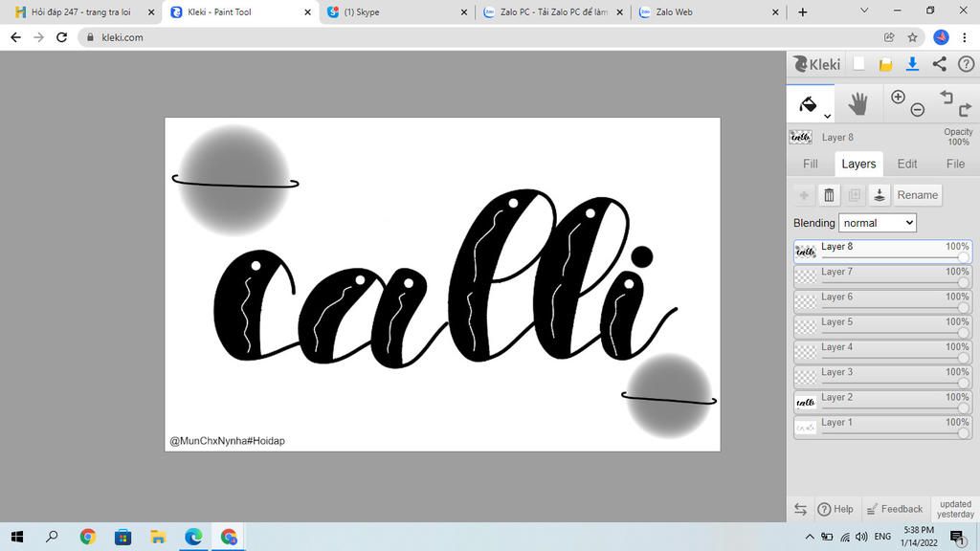980x551 pixels.
Task: Switch to the Zalo PC browser tab
Action: pyautogui.click(x=552, y=11)
